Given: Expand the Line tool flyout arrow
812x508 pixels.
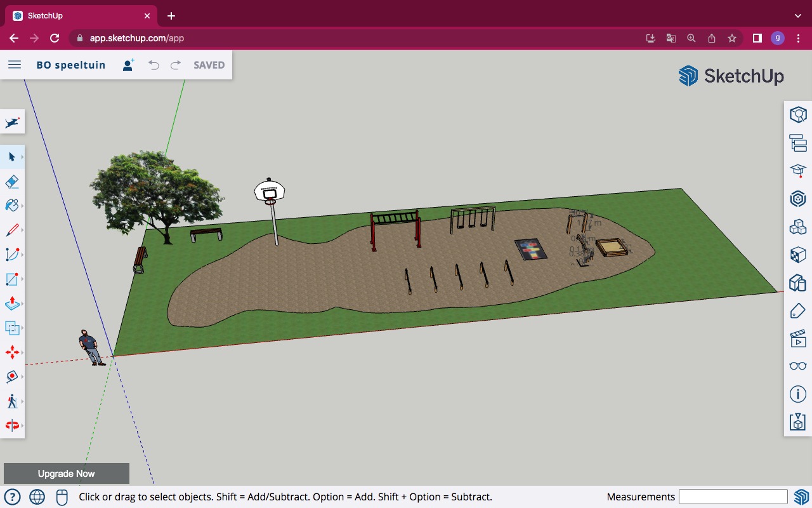Looking at the screenshot, I should [22, 230].
